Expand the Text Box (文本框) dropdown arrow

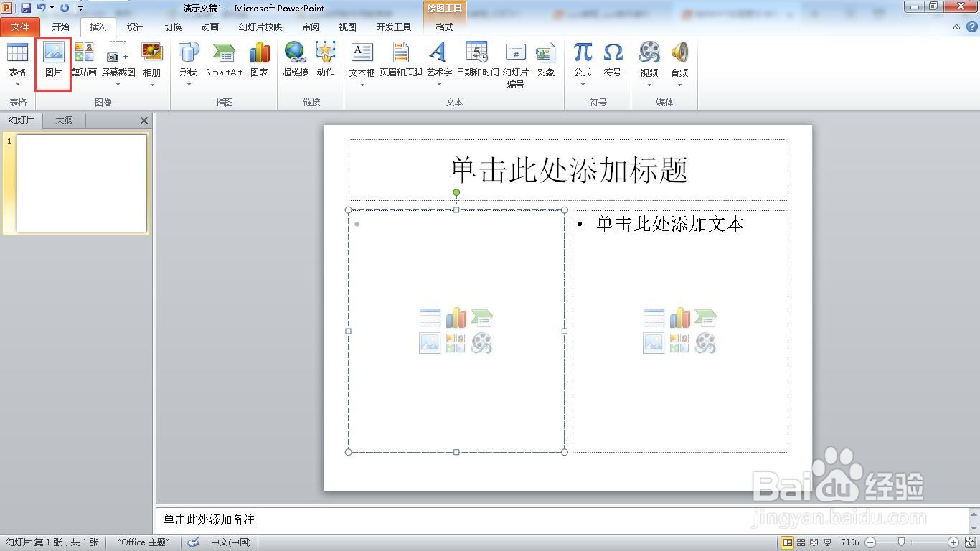pyautogui.click(x=362, y=85)
